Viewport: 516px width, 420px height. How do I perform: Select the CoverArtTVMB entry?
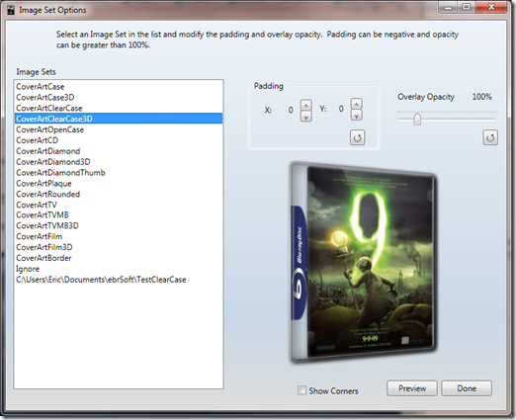pyautogui.click(x=119, y=215)
